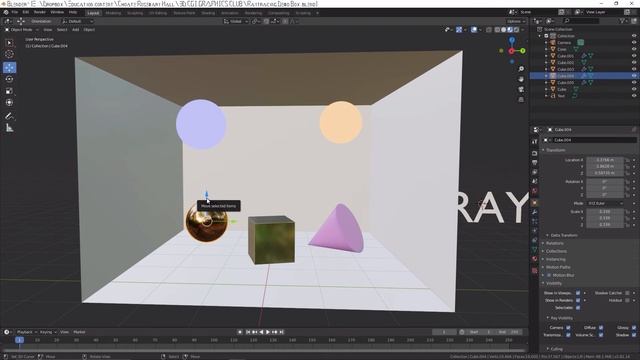640x360 pixels.
Task: Select the Move tool in left toolbar
Action: pyautogui.click(x=9, y=67)
